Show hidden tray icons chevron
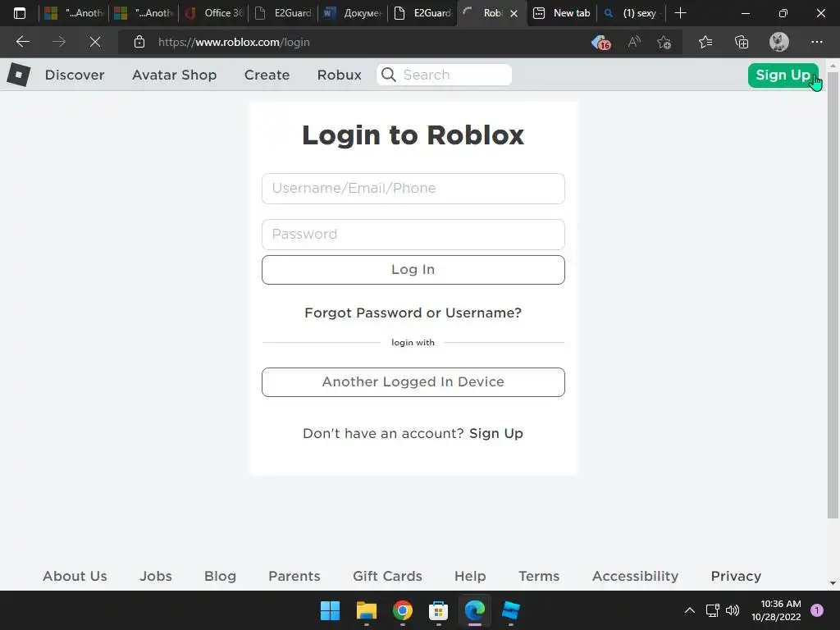 [x=689, y=610]
